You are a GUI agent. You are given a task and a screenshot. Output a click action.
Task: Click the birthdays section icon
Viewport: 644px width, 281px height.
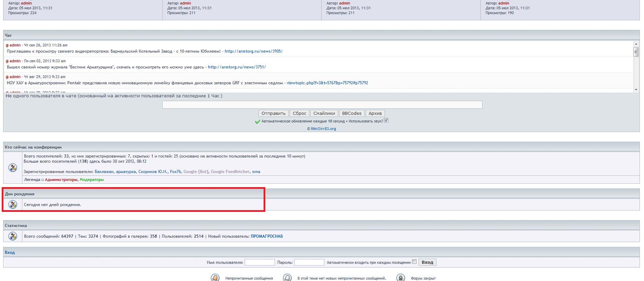[x=13, y=204]
